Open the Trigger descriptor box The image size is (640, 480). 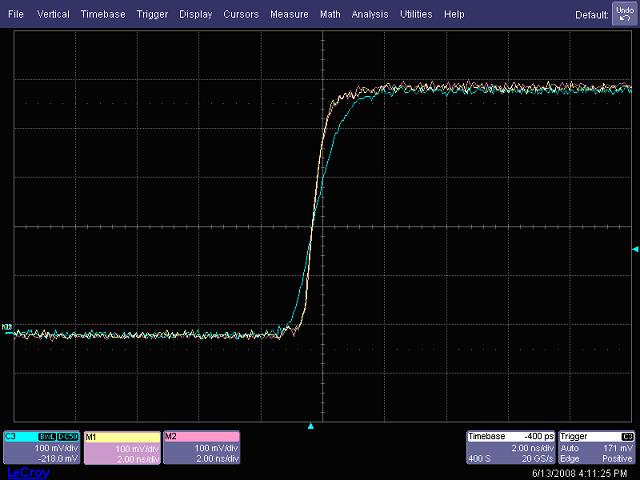coord(597,446)
